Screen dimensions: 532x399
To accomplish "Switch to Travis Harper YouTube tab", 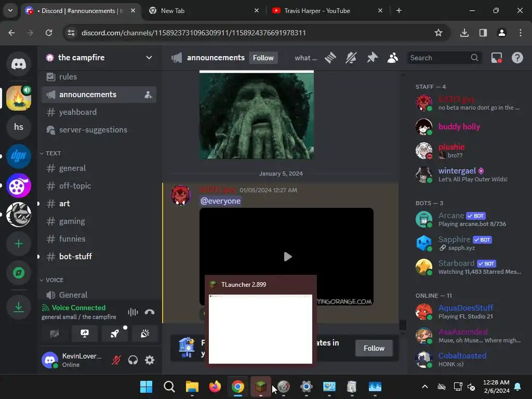I will click(327, 11).
